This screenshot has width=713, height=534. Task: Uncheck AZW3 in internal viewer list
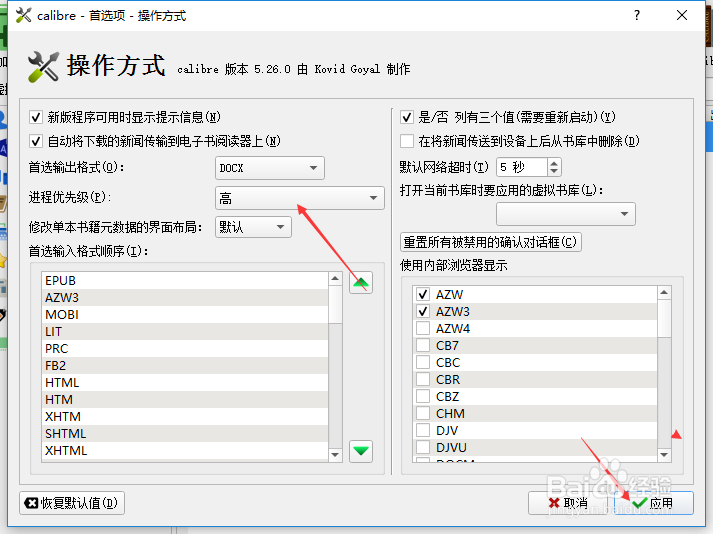[423, 312]
